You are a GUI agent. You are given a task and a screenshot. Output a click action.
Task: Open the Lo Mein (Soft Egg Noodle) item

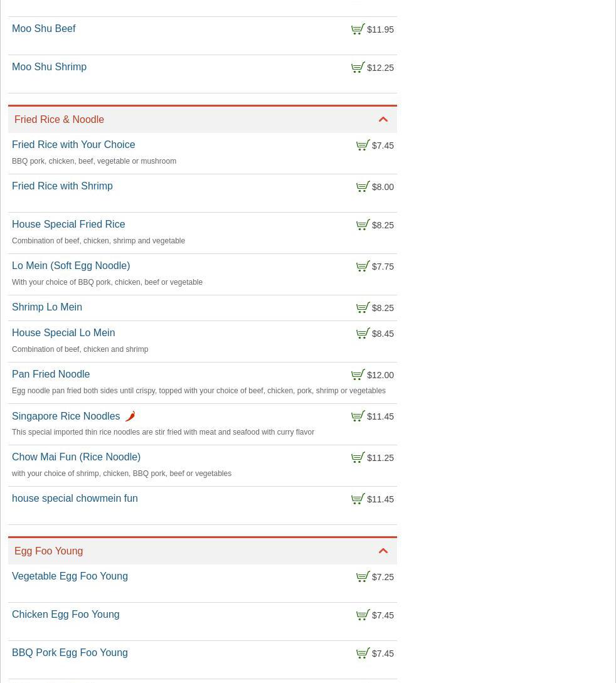pyautogui.click(x=71, y=266)
